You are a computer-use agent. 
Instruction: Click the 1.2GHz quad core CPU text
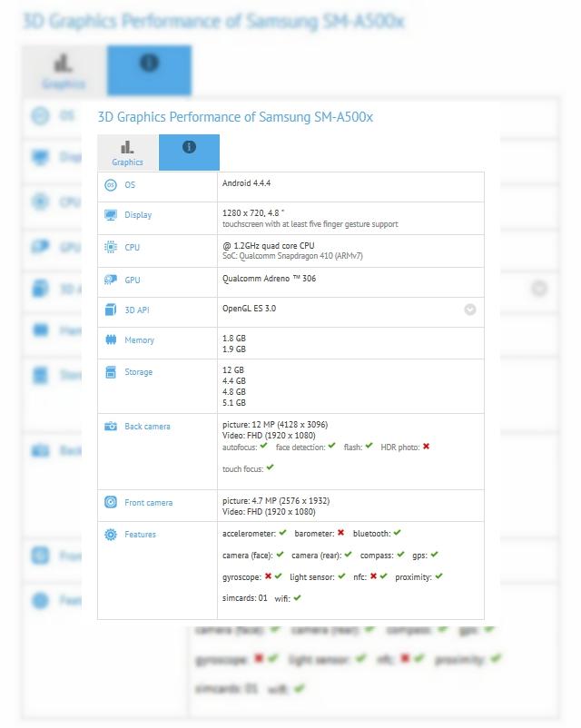coord(269,246)
